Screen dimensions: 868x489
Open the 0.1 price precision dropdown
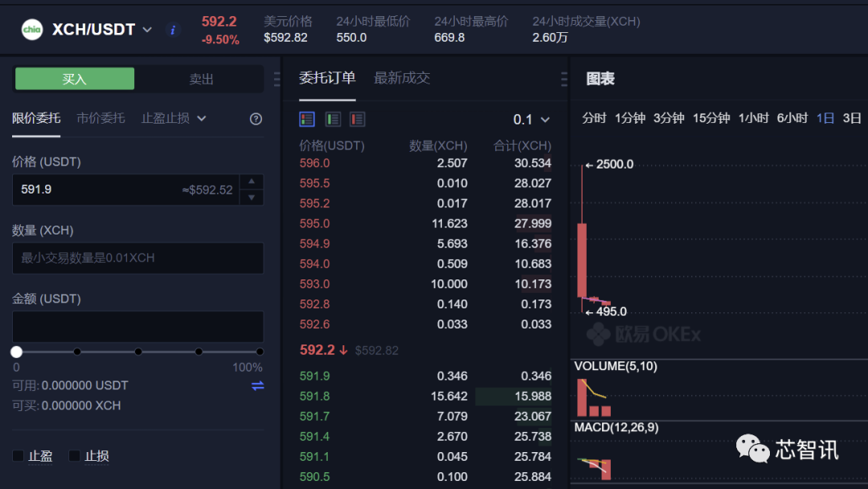tap(530, 118)
